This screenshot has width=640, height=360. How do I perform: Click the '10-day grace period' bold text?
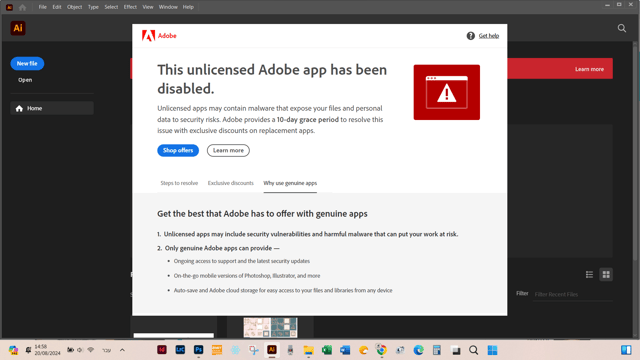pyautogui.click(x=308, y=120)
